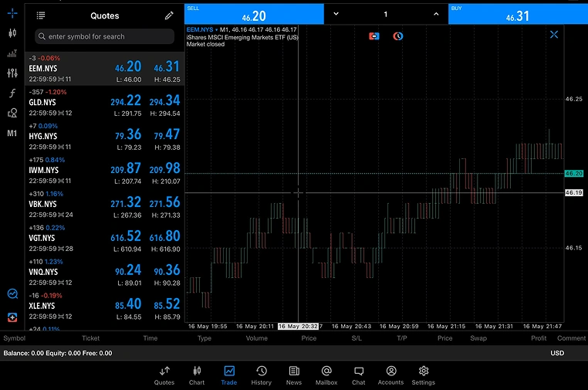The height and width of the screenshot is (390, 588).
Task: Close the chart with the X
Action: (554, 35)
